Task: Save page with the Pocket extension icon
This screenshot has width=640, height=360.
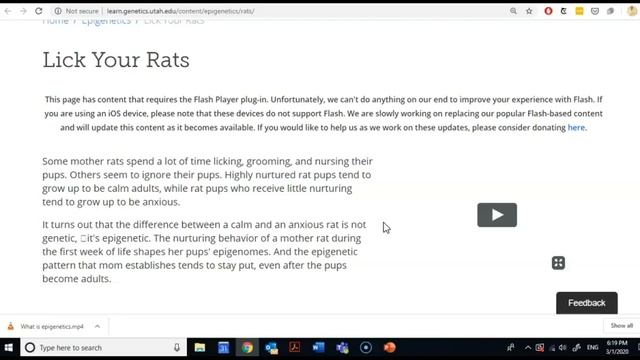Action: (595, 11)
